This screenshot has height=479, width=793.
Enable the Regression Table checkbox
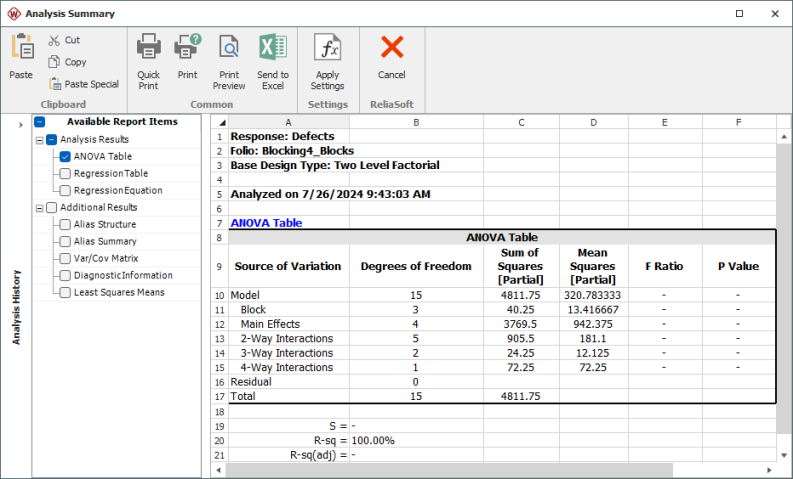(x=65, y=174)
